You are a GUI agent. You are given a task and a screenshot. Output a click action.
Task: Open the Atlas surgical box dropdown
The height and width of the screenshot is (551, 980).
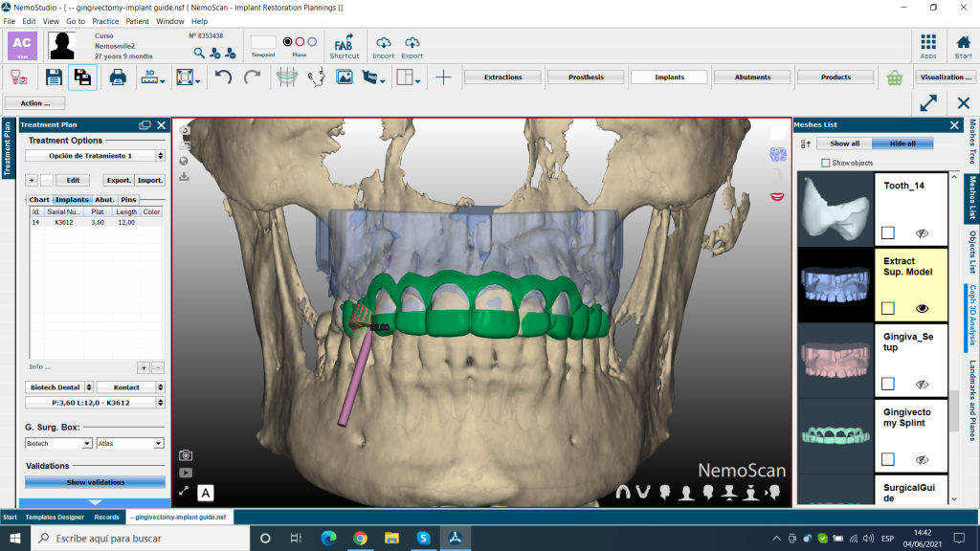point(130,443)
